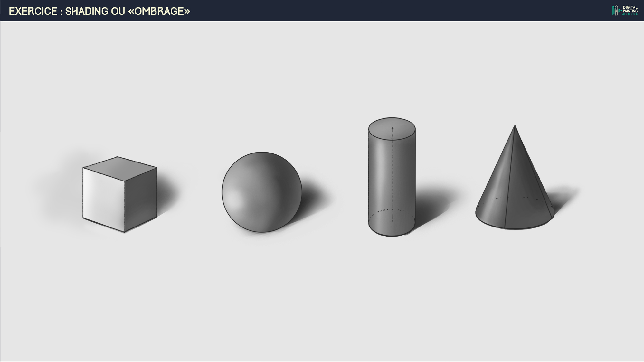644x362 pixels.
Task: Click the word «OMBRAGE» in the header
Action: click(x=159, y=11)
